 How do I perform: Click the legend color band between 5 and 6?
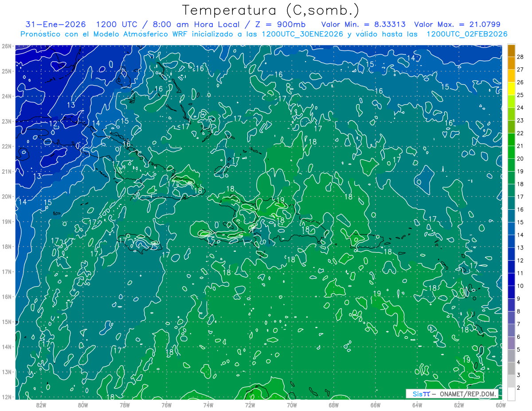point(511,343)
